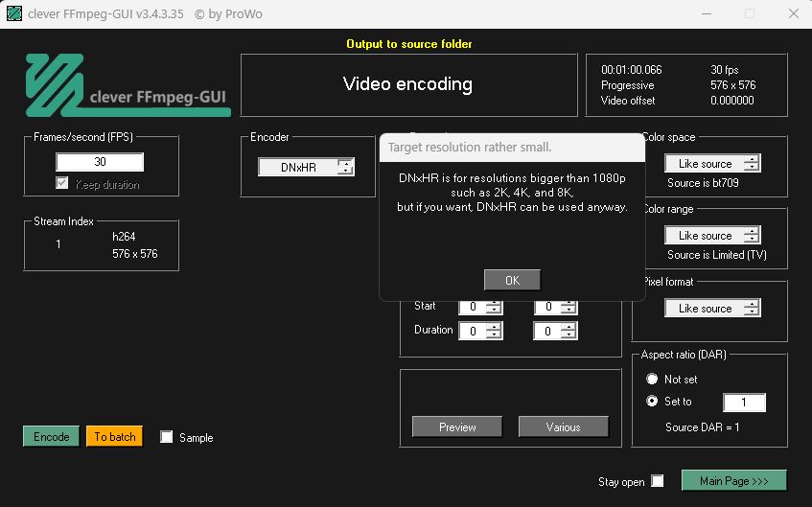
Task: Click the second Start value field
Action: [x=547, y=307]
